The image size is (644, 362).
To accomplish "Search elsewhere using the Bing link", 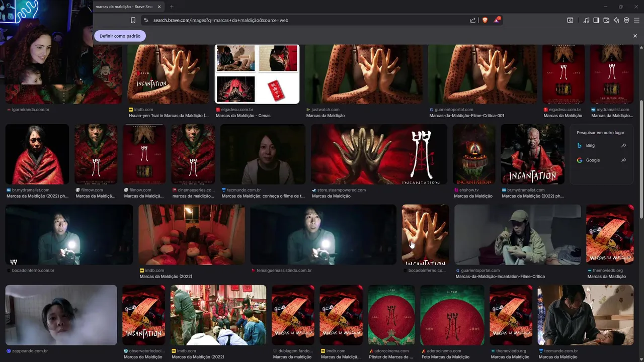I will (x=601, y=145).
